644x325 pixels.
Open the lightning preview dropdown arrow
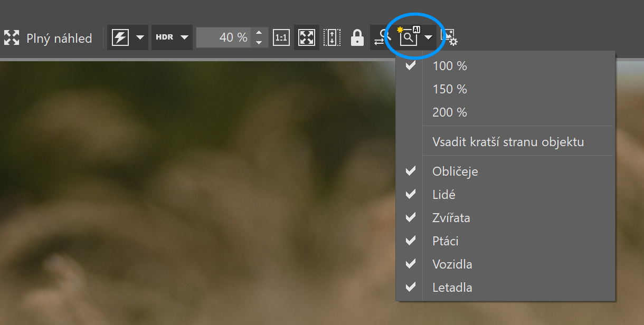[x=140, y=37]
